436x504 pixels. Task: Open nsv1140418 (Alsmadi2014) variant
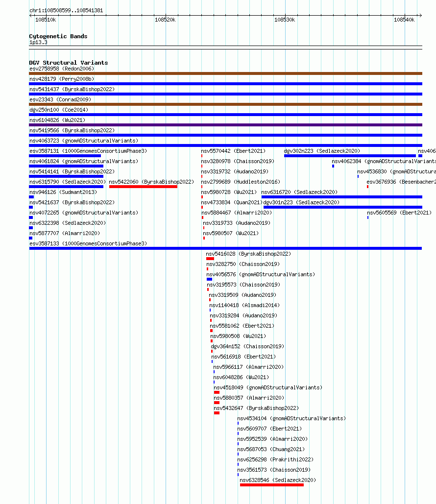tap(244, 305)
